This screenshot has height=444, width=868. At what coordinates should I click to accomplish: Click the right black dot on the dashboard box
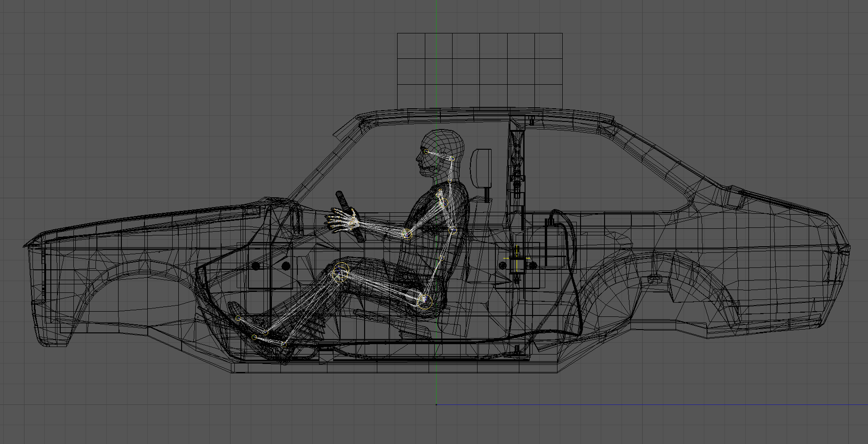click(286, 266)
